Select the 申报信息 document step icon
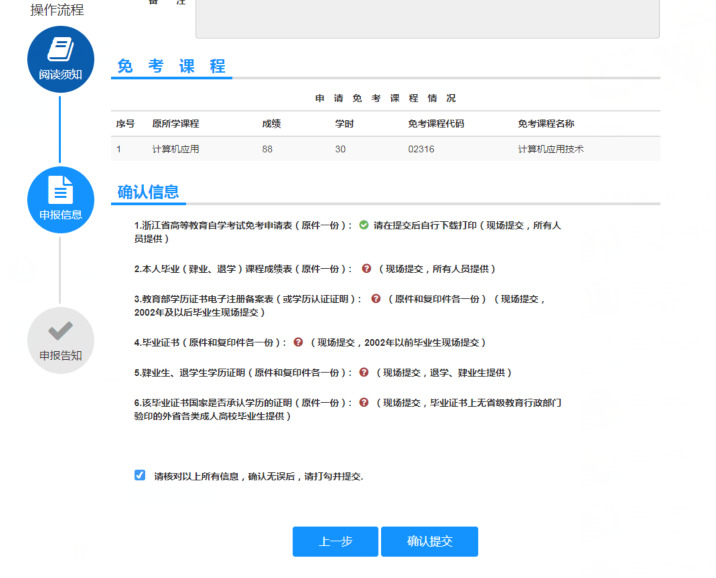Screen dimensions: 716x578 coord(60,199)
